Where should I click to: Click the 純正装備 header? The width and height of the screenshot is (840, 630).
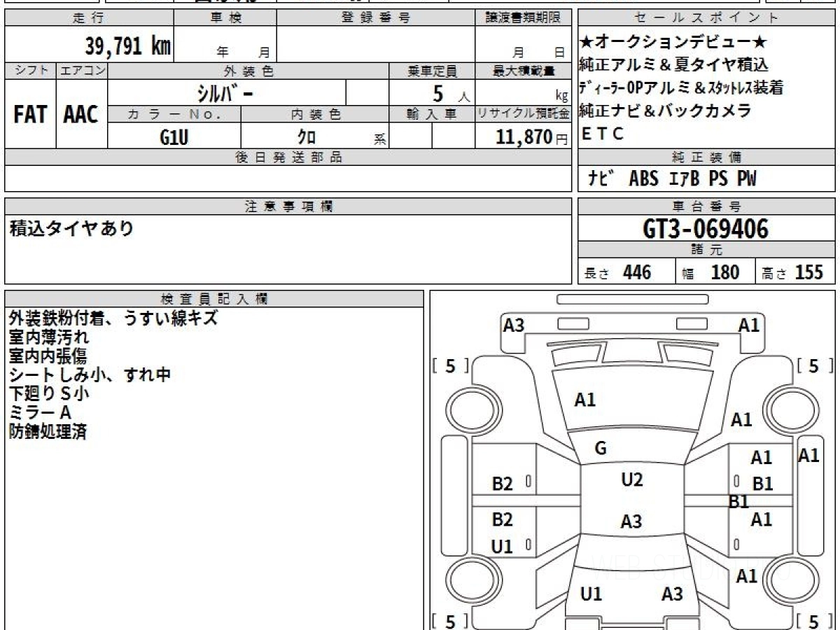click(707, 157)
